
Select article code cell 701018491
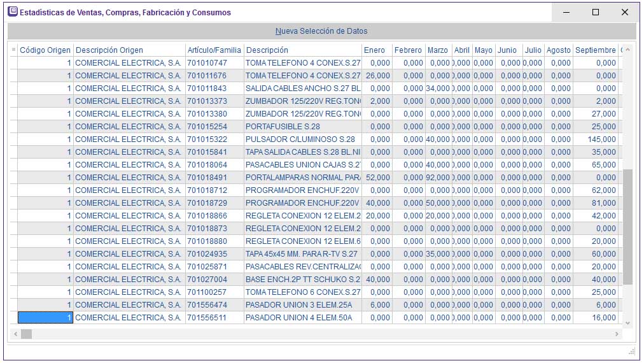214,178
